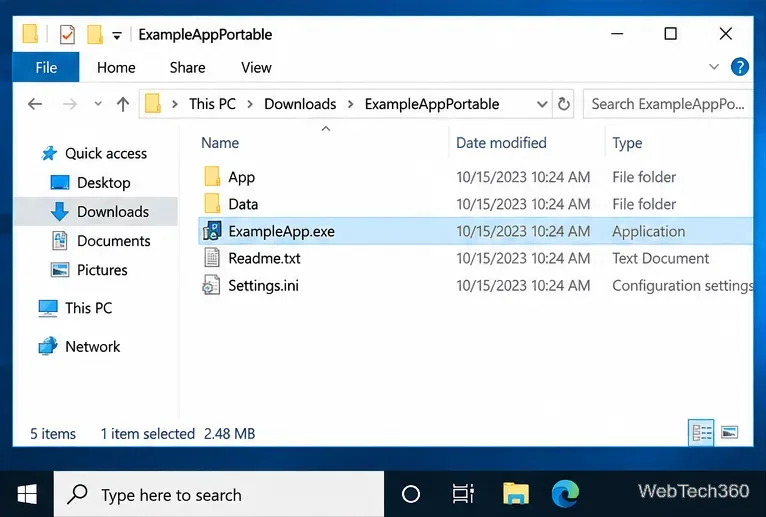Click the Readme.txt file name

coord(264,258)
